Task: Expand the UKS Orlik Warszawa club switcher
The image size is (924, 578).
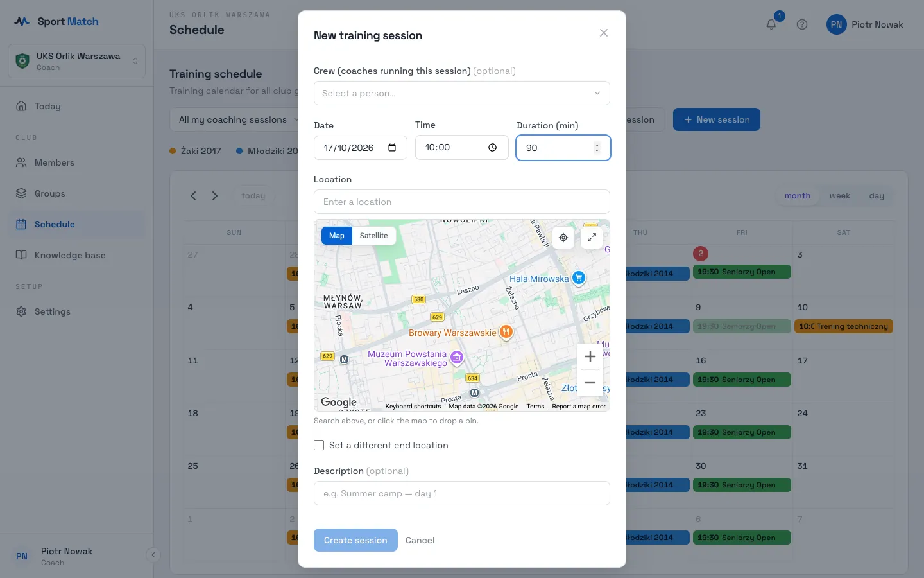Action: 77,61
